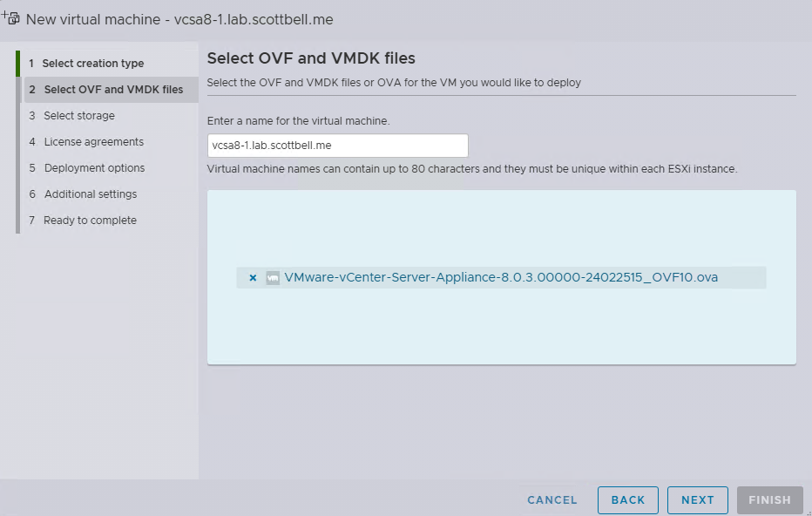Remove the selected OVA file with X
Viewport: 812px width, 516px height.
click(x=253, y=278)
